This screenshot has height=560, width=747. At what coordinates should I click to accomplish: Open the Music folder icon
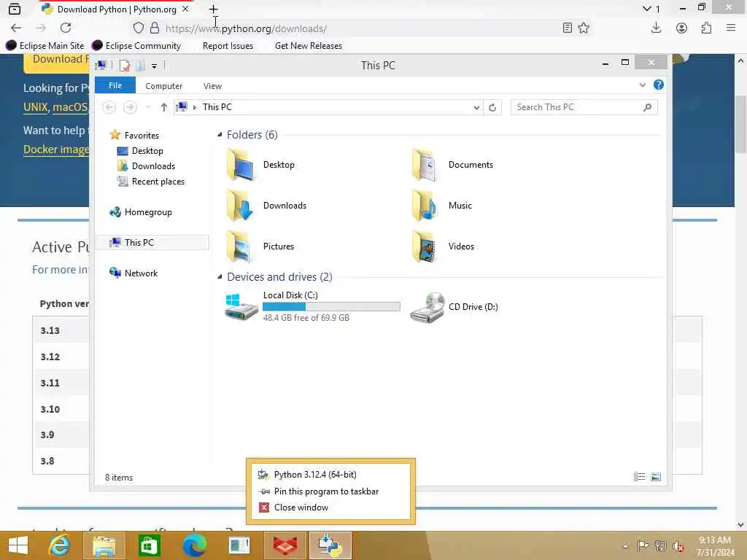pyautogui.click(x=424, y=206)
